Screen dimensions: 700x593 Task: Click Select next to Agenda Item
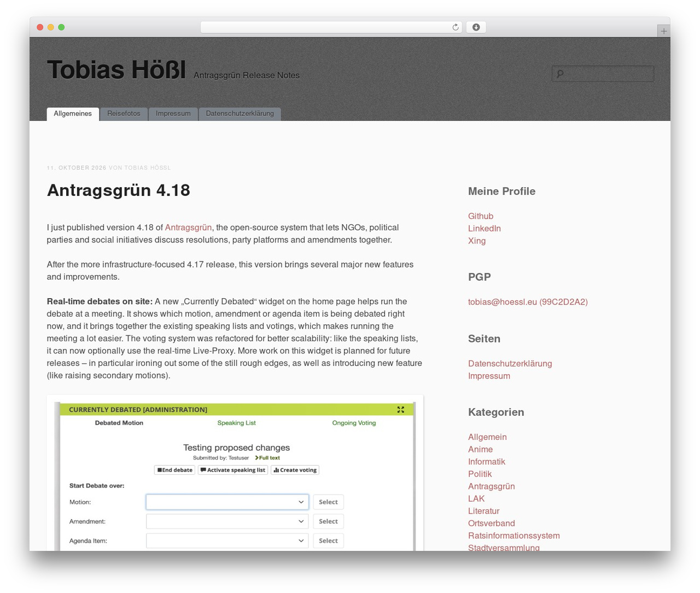(x=328, y=540)
